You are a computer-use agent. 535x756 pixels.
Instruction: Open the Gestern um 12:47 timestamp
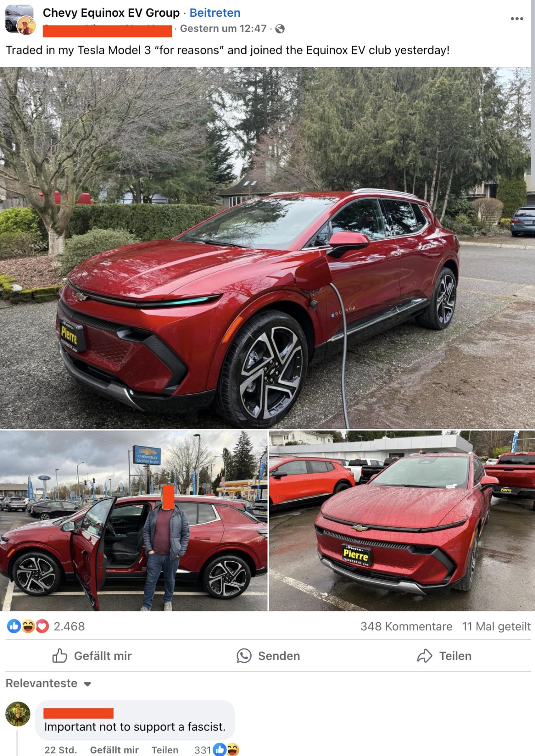tap(223, 28)
